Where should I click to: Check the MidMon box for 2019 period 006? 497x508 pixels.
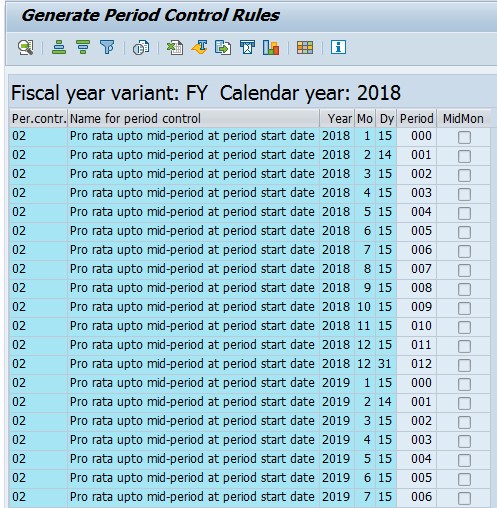(x=464, y=498)
